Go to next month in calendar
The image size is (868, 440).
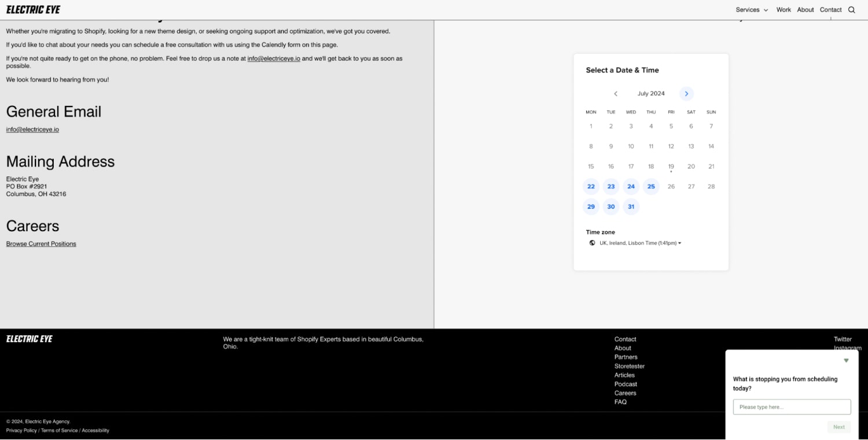point(686,94)
